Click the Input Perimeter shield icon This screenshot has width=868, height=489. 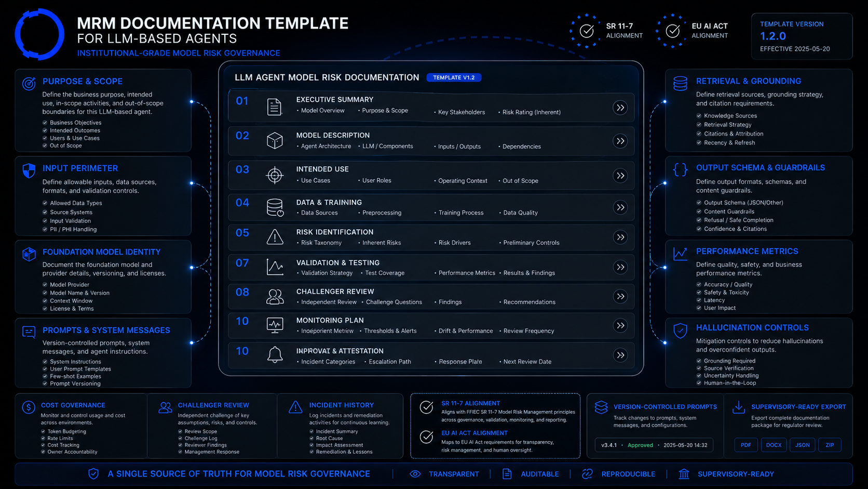coord(29,170)
